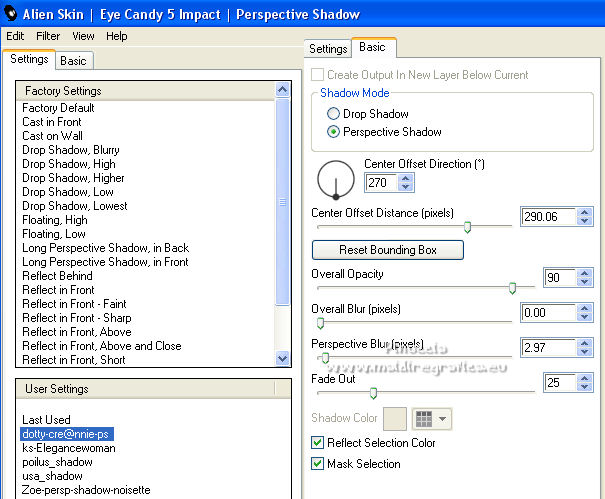Decrease Perspective Blur with down arrow
605x499 pixels.
click(x=585, y=352)
